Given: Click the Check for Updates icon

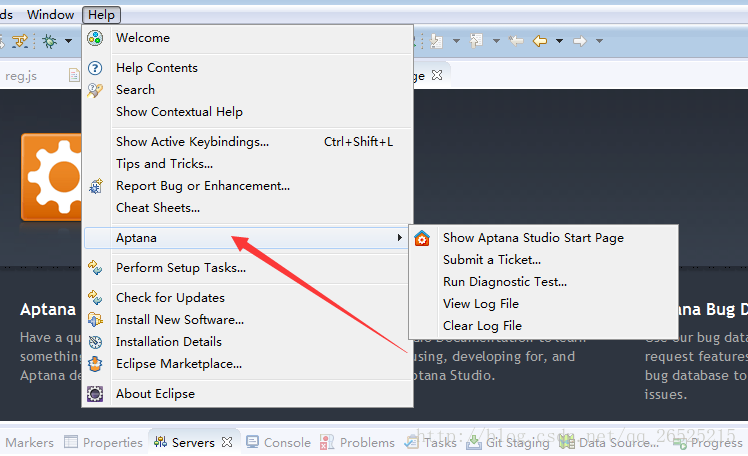Looking at the screenshot, I should (95, 298).
